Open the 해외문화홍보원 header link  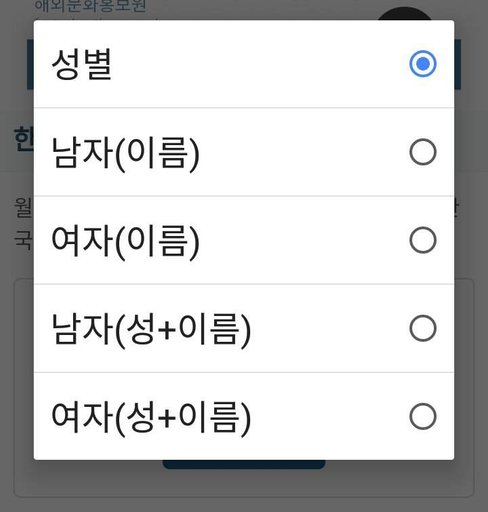pyautogui.click(x=90, y=6)
